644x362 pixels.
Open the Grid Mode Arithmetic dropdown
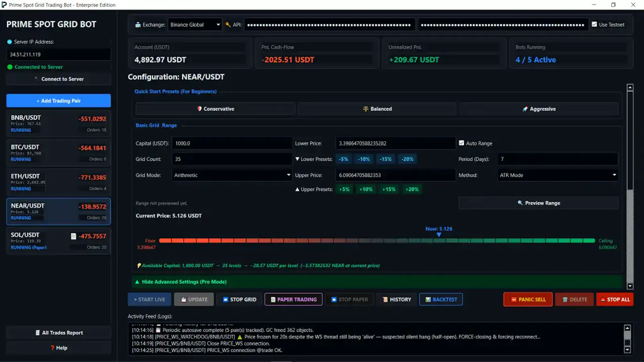[x=232, y=175]
